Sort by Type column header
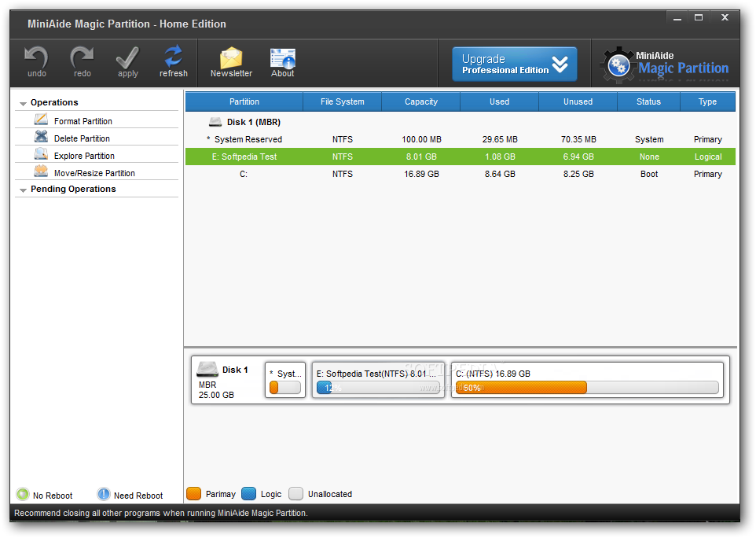 (x=708, y=101)
